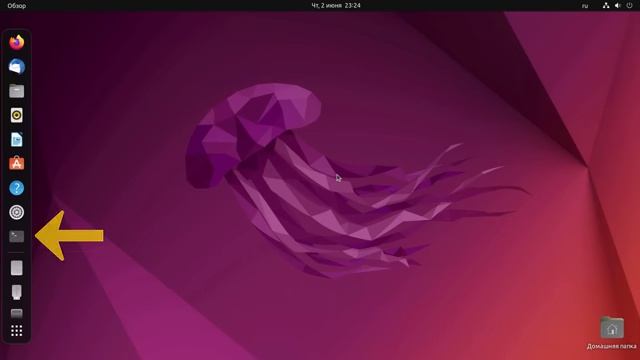Start Rhythmbox music player
This screenshot has width=640, height=360.
[x=17, y=115]
